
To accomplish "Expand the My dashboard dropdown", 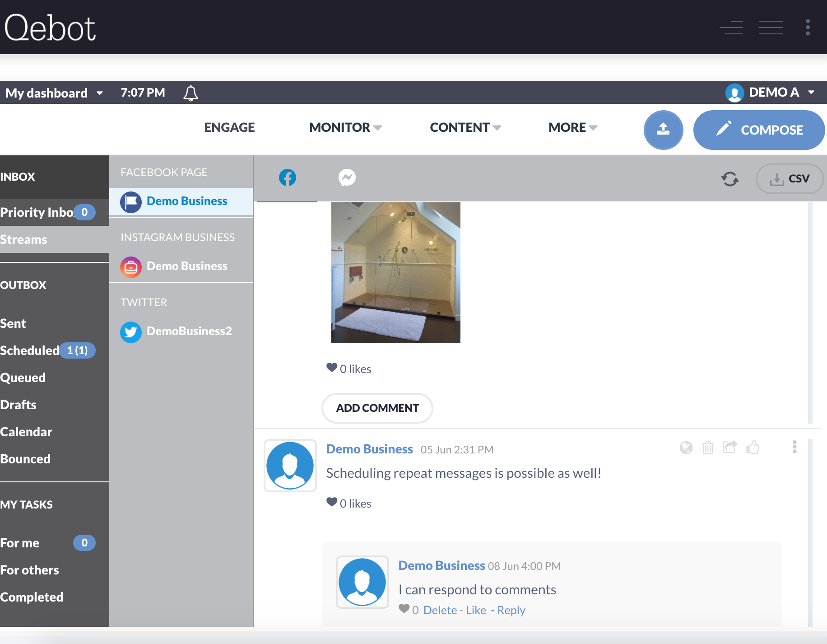I will coord(54,93).
